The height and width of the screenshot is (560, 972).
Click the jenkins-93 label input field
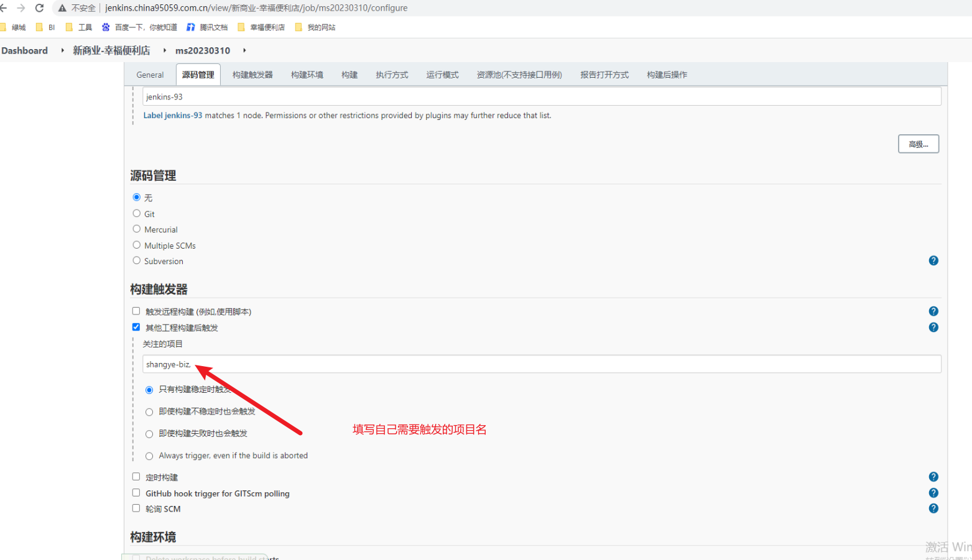coord(542,96)
